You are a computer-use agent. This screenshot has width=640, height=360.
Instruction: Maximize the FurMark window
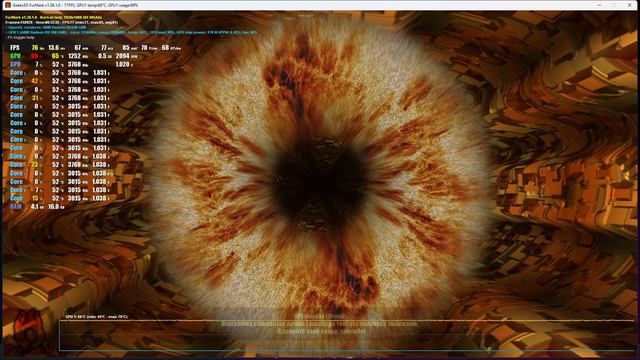[x=613, y=5]
